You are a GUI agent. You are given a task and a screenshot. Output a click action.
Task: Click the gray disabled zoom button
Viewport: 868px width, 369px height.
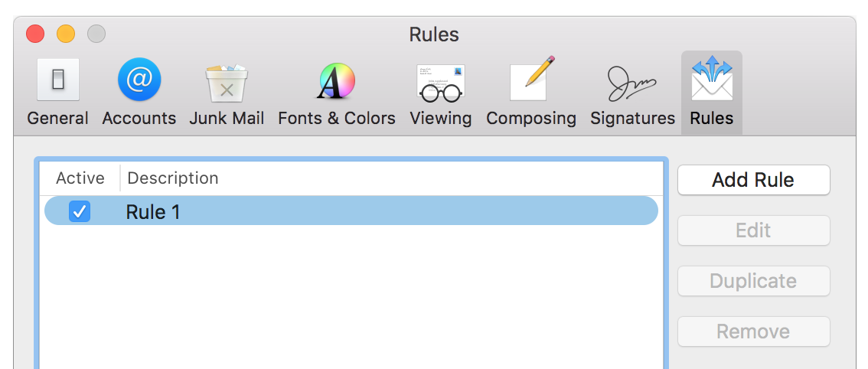[96, 34]
